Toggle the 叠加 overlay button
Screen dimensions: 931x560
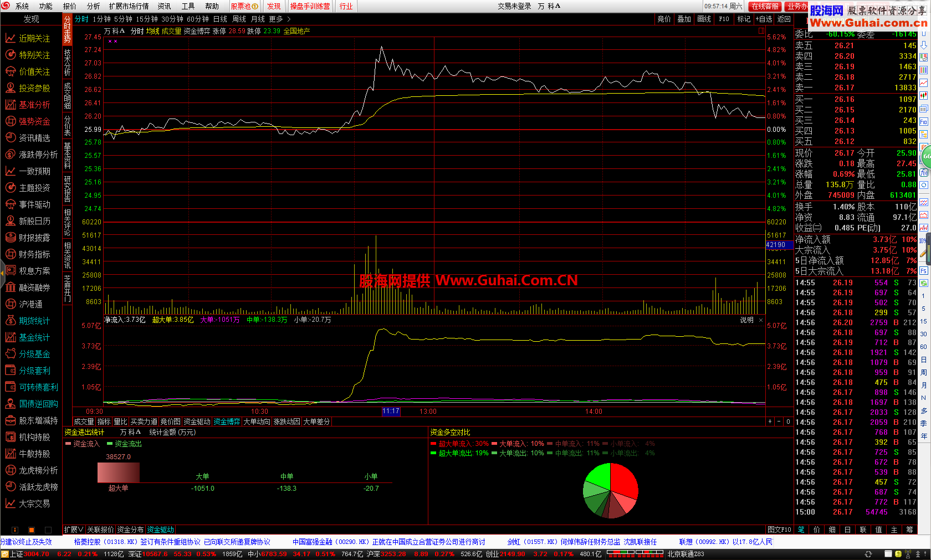[684, 19]
